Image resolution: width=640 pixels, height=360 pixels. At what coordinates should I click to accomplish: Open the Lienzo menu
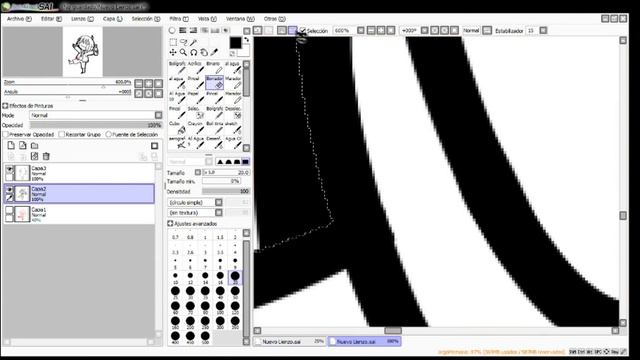82,19
